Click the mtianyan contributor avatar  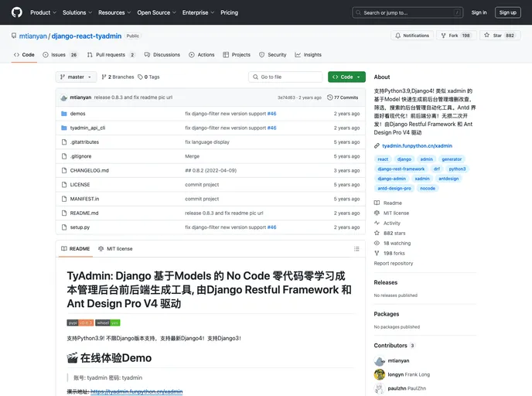point(380,360)
